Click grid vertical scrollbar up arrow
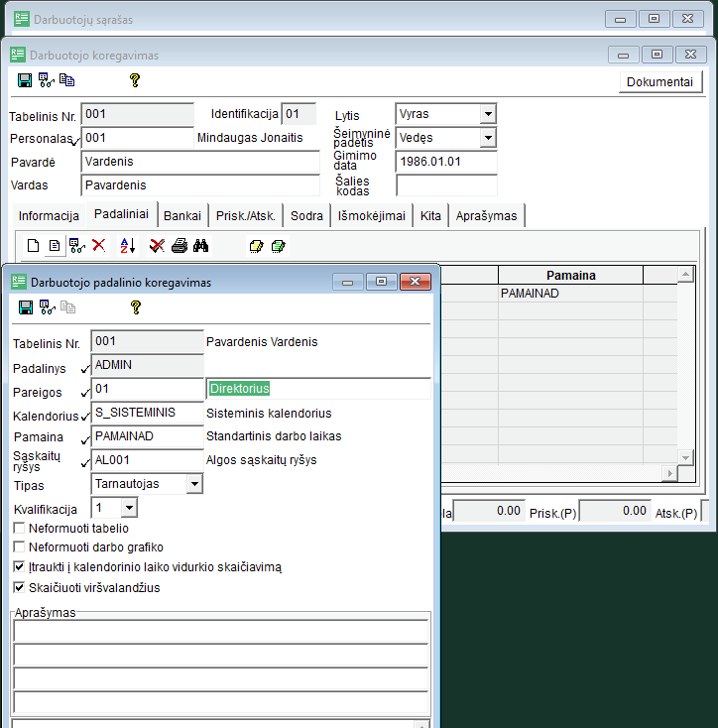The height and width of the screenshot is (728, 718). [685, 275]
